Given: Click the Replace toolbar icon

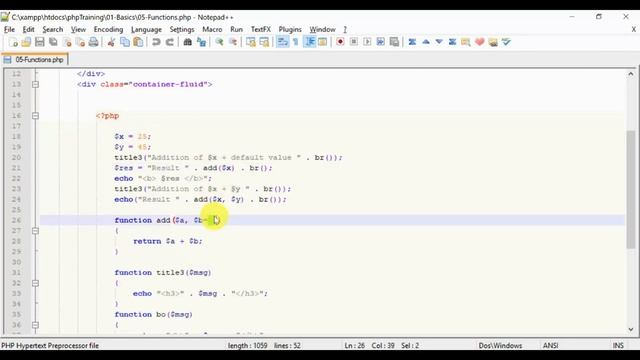Looking at the screenshot, I should coord(201,42).
